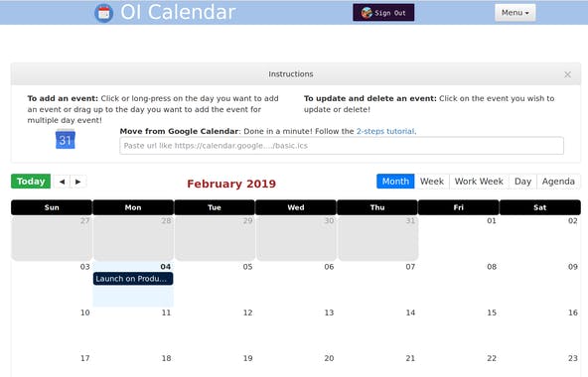The width and height of the screenshot is (588, 377).
Task: Add event on day 21
Action: click(377, 365)
